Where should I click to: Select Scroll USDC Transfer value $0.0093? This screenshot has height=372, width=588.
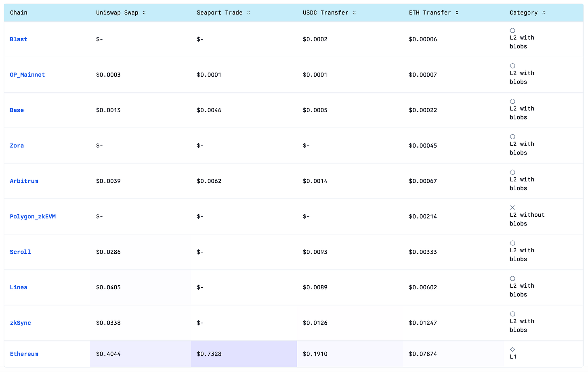coord(315,252)
